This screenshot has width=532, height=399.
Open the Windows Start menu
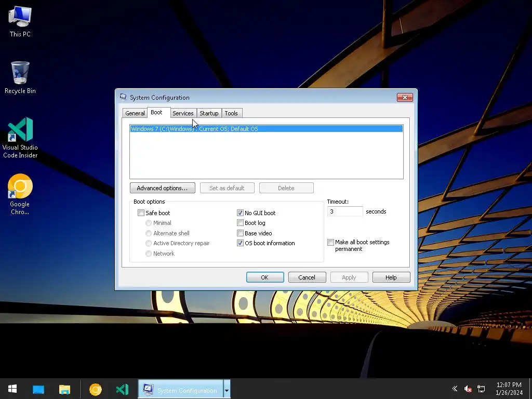pyautogui.click(x=12, y=389)
